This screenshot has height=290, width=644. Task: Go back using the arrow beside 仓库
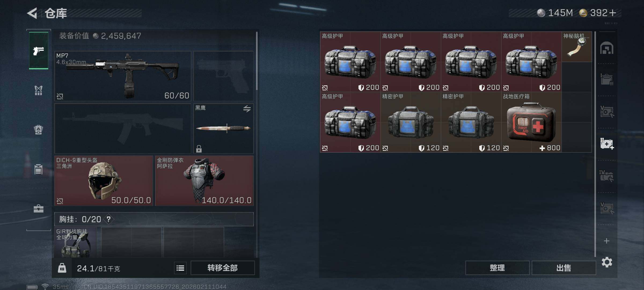32,13
